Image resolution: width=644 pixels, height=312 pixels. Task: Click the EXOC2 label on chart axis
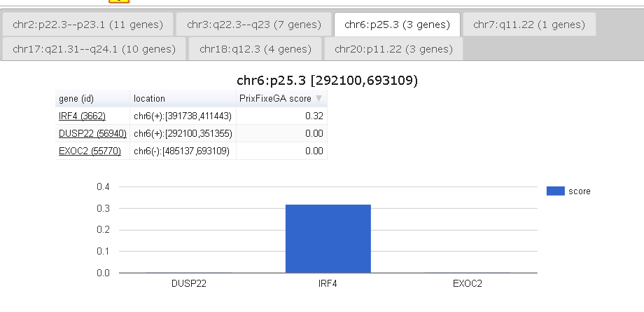point(467,284)
